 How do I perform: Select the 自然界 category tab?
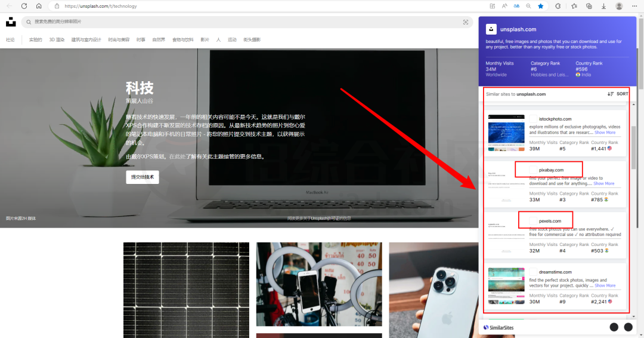[x=159, y=40]
